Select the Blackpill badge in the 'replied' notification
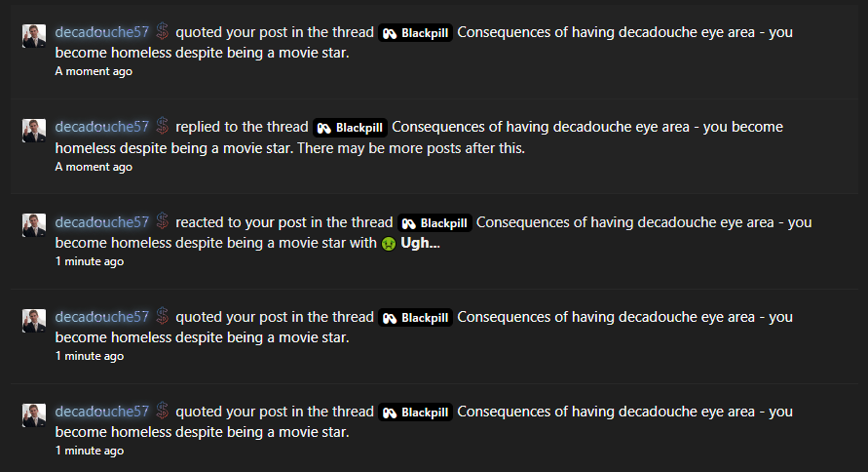 350,128
